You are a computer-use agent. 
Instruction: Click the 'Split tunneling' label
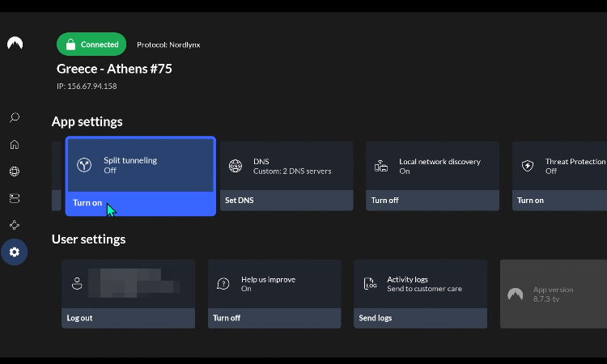pos(130,160)
